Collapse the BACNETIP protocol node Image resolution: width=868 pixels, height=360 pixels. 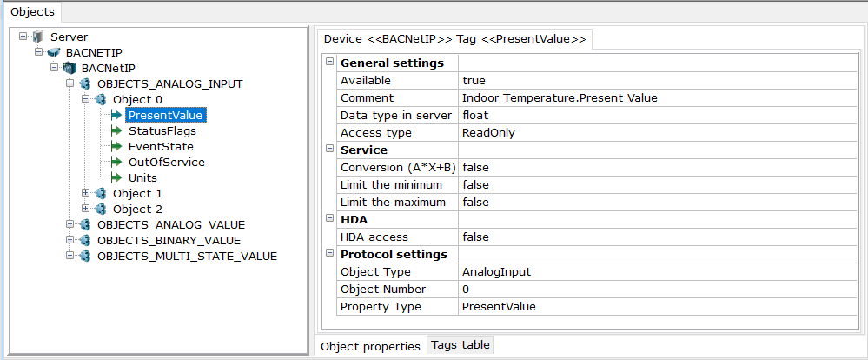coord(38,51)
